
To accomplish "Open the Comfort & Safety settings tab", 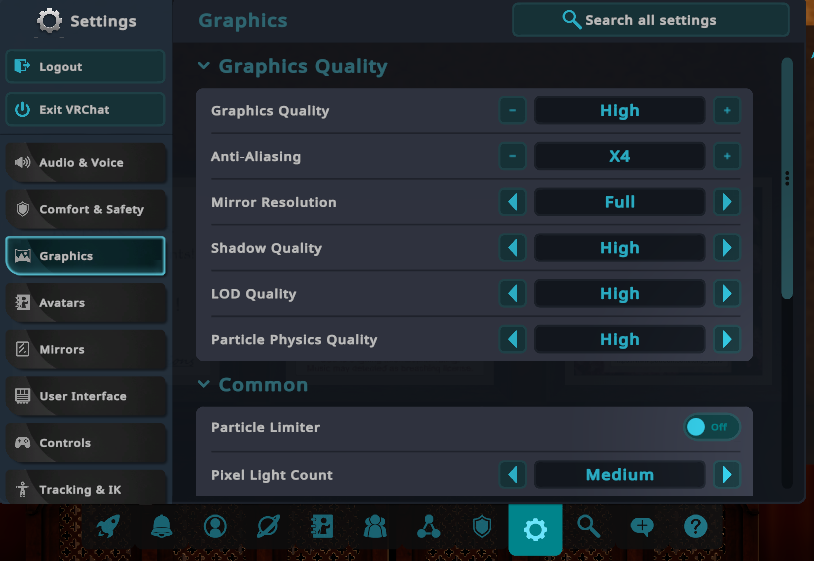I will click(x=86, y=209).
